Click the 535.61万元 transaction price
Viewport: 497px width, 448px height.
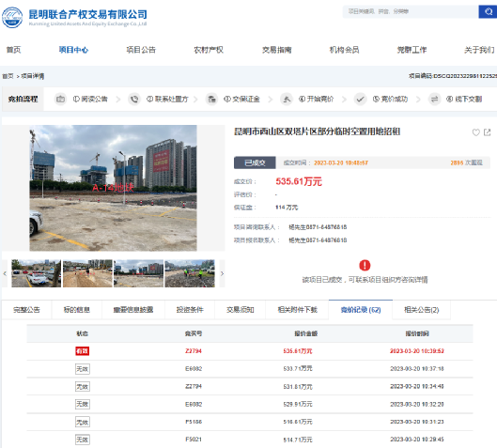[x=299, y=181]
